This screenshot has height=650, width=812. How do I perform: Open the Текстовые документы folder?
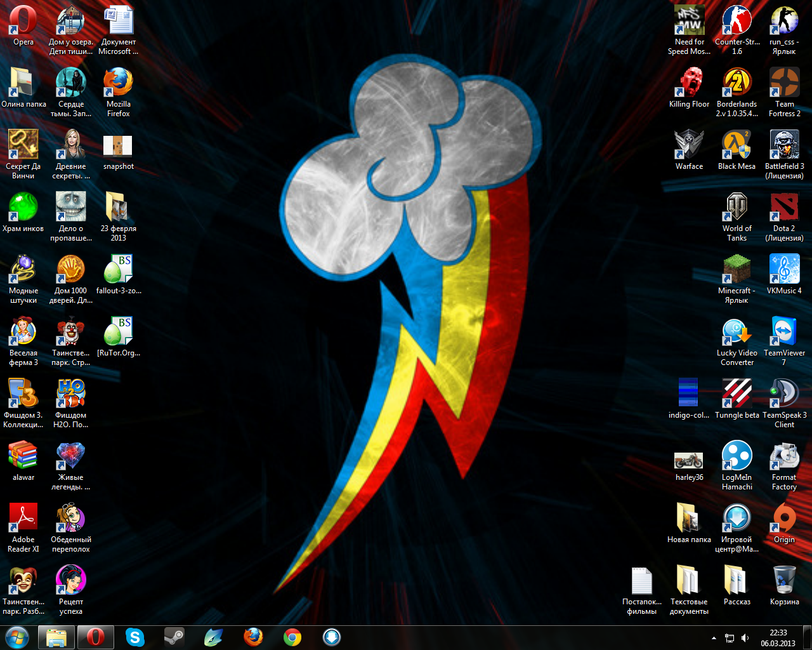click(x=689, y=590)
